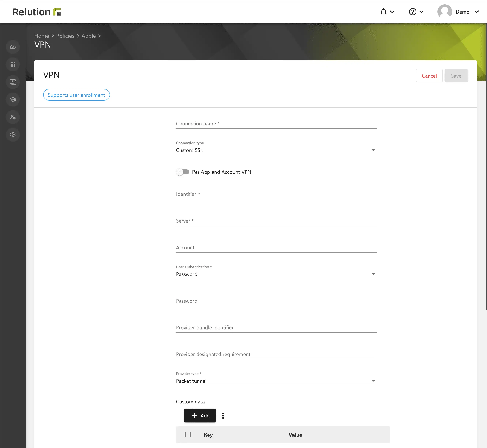Open the Apps grid sidebar icon
Screen dimensions: 487x448
tap(13, 65)
